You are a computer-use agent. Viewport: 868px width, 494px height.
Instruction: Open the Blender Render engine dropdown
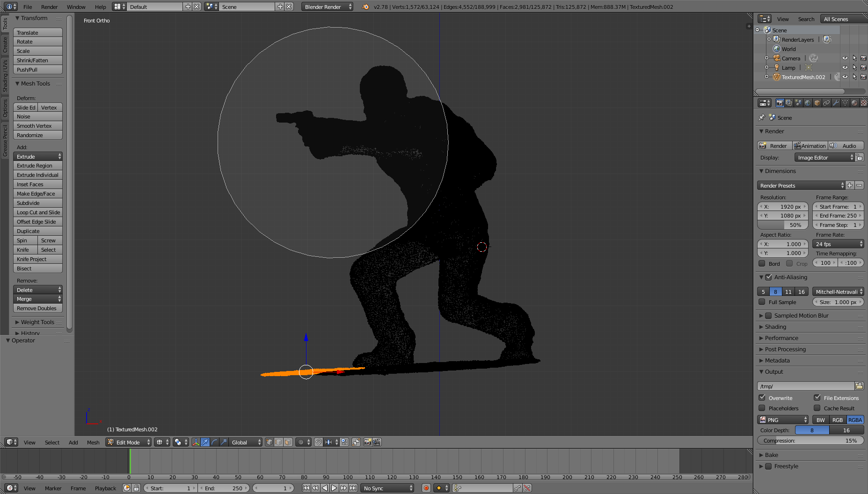click(x=327, y=7)
